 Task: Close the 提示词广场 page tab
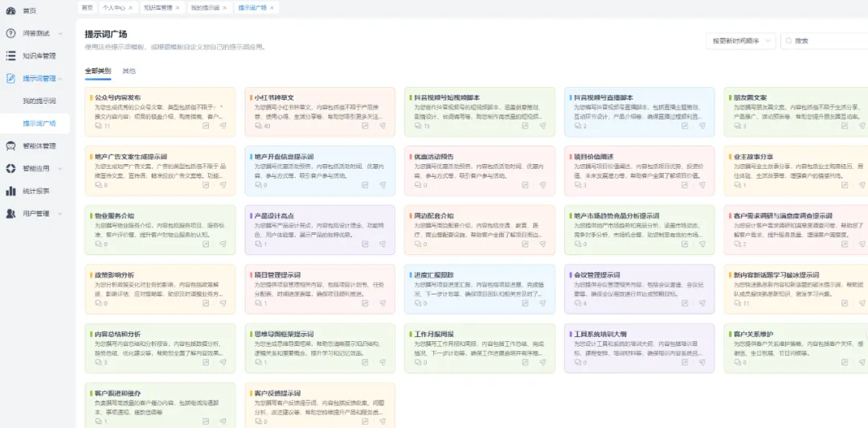tap(272, 8)
